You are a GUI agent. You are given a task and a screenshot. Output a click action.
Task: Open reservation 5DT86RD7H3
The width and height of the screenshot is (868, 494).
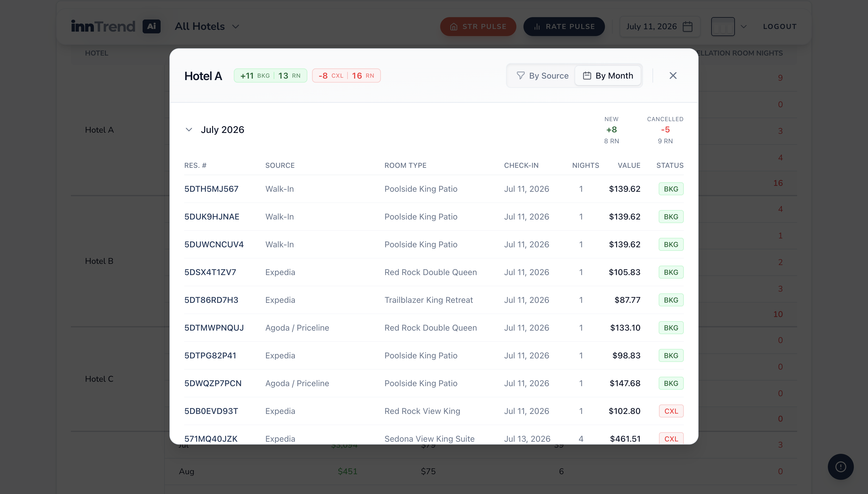[211, 300]
